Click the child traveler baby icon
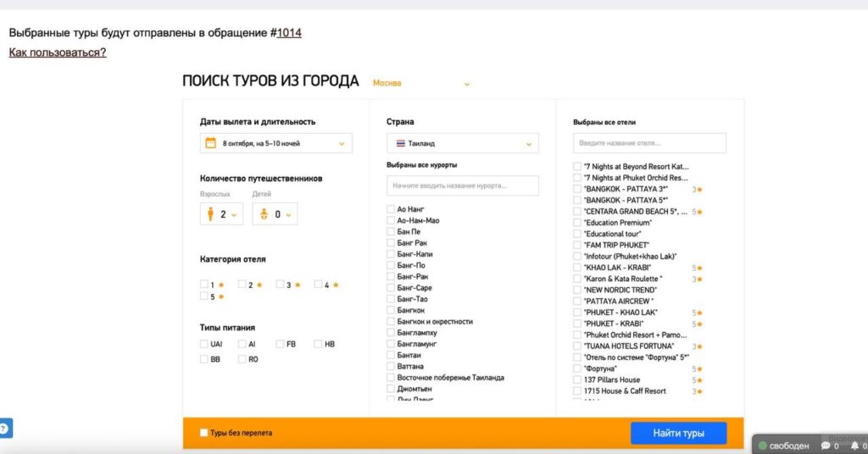The image size is (868, 454). click(264, 214)
